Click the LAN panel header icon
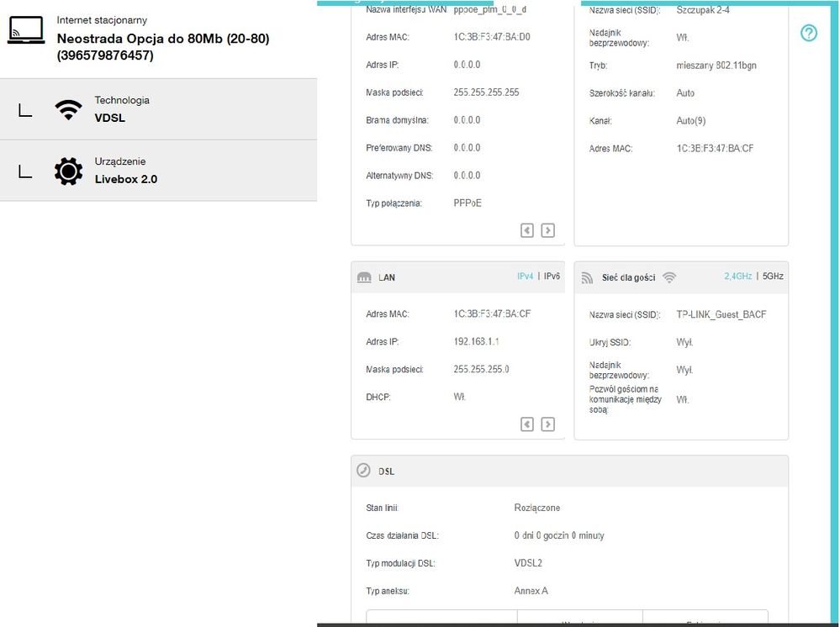This screenshot has height=627, width=840. pos(364,277)
